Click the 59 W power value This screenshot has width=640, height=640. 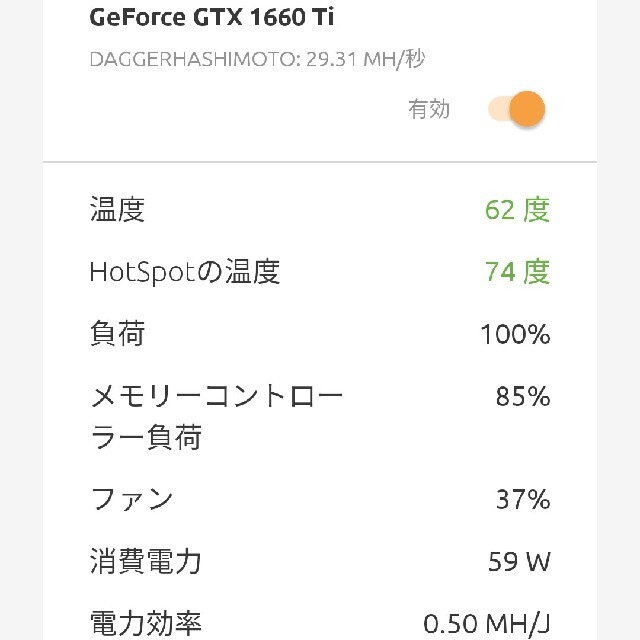[x=519, y=562]
